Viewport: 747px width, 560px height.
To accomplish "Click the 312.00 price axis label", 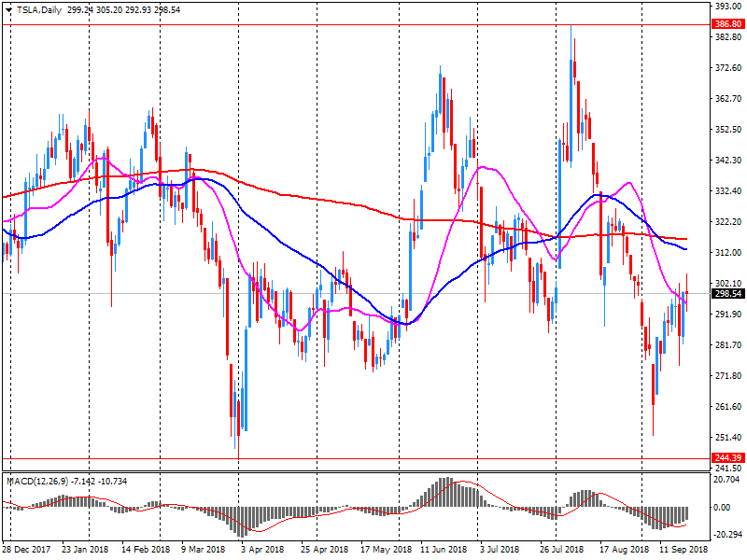I will 726,253.
